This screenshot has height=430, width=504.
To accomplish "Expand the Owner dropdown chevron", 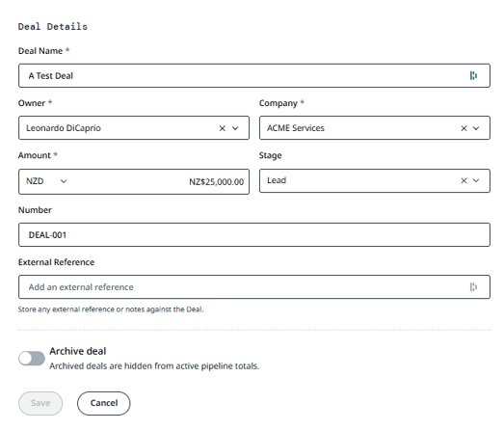I will (235, 128).
